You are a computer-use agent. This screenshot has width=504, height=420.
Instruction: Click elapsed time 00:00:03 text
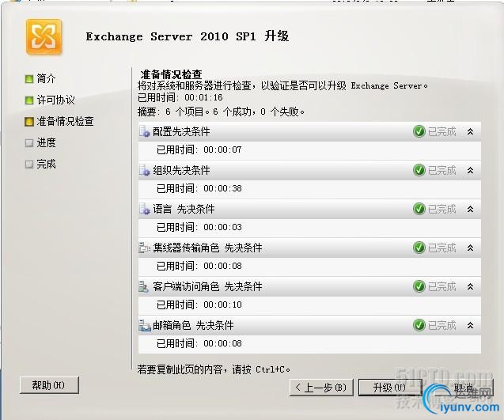tap(222, 228)
